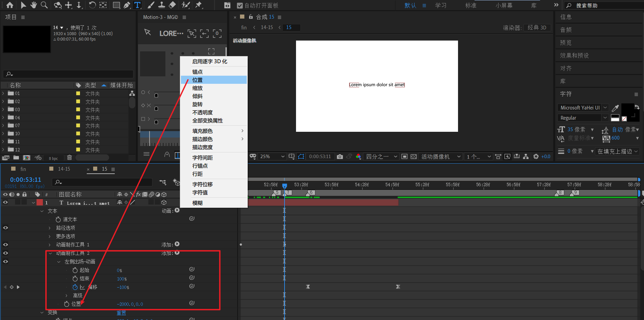Viewport: 644px width, 320px height.
Task: Select the Eraser tool
Action: 172,5
